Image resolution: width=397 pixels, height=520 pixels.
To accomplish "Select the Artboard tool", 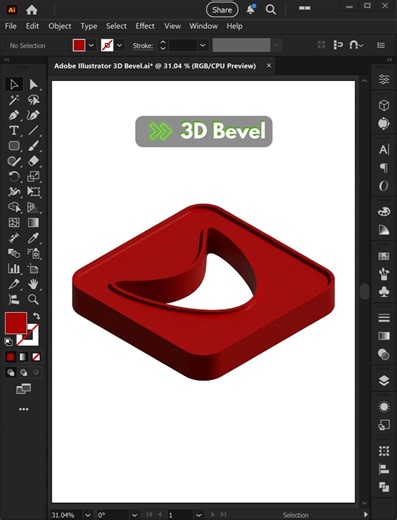I will pyautogui.click(x=33, y=269).
